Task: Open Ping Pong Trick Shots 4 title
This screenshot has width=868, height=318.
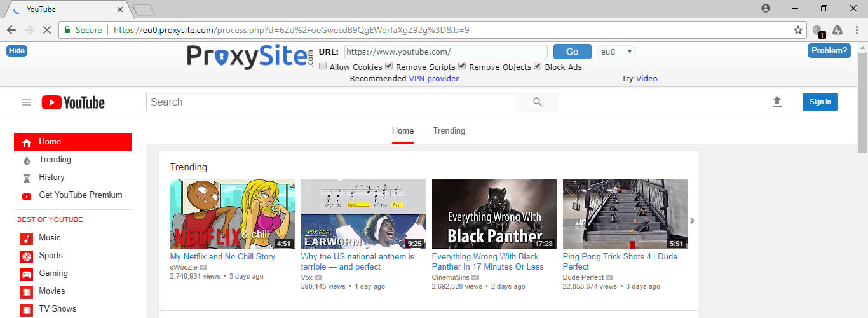Action: pyautogui.click(x=620, y=261)
